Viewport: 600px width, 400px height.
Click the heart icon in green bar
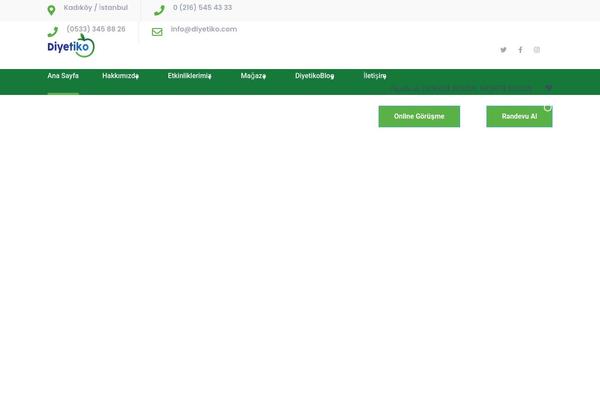pyautogui.click(x=549, y=88)
